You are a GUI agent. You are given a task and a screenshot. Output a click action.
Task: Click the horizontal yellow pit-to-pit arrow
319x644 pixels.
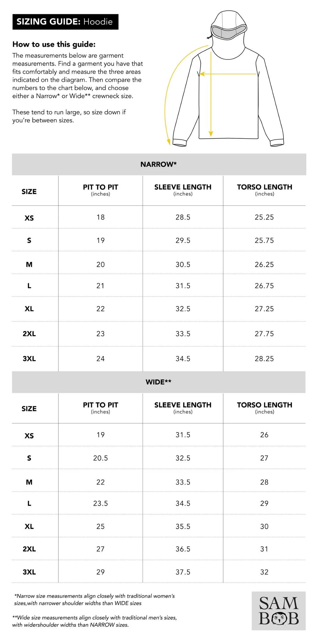[x=228, y=74]
